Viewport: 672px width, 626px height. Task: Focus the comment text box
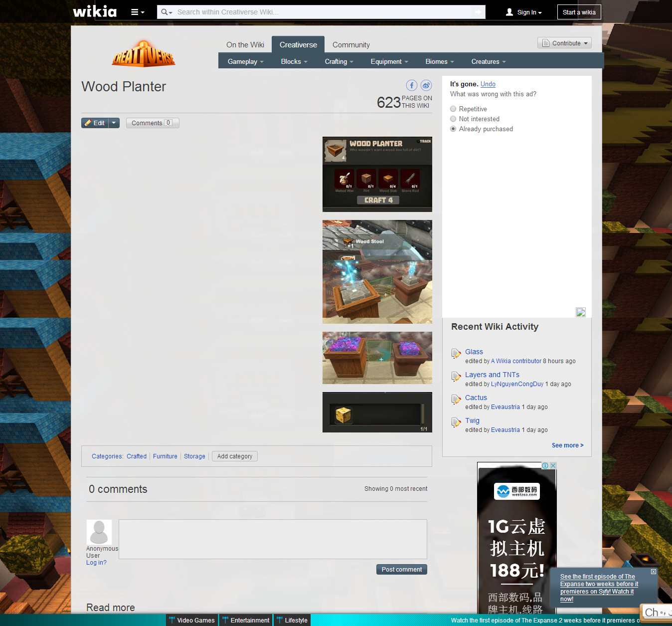pyautogui.click(x=273, y=539)
